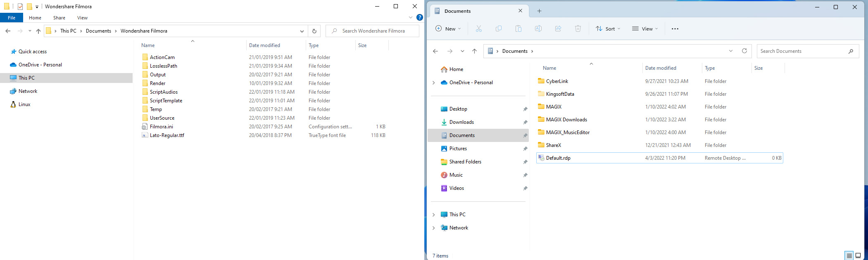This screenshot has height=260, width=868.
Task: Select Quick access in Filmora sidebar
Action: tap(33, 52)
